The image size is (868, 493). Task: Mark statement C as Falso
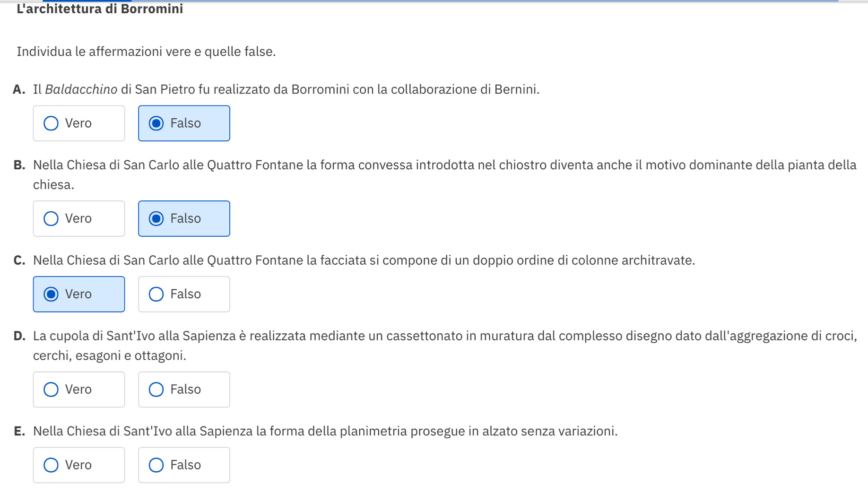click(183, 294)
